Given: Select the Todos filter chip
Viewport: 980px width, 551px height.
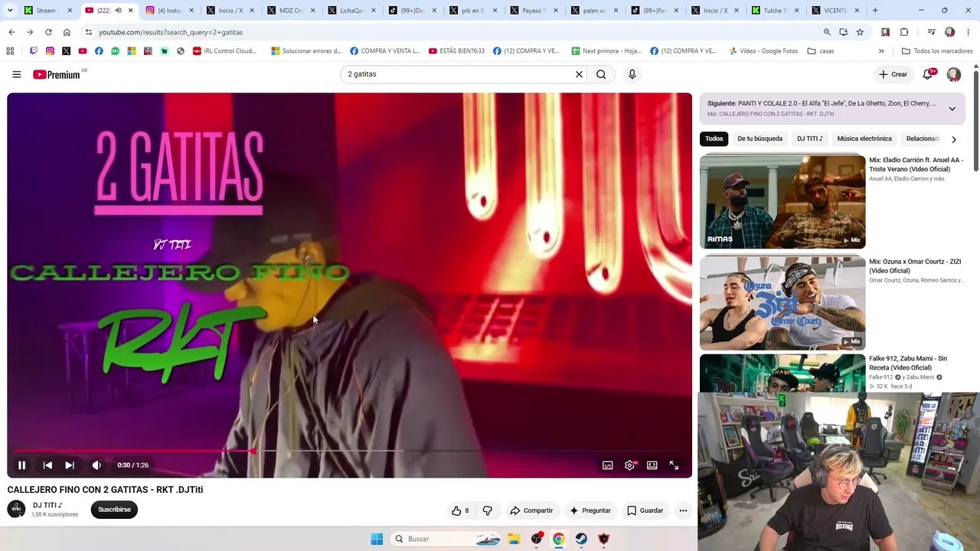Looking at the screenshot, I should coord(714,139).
